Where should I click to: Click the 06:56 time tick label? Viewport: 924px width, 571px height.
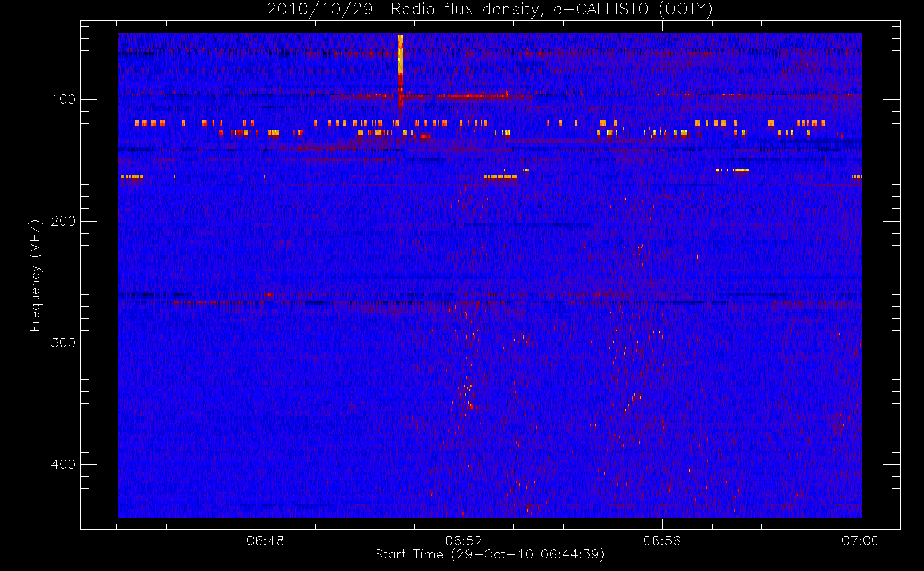click(x=662, y=541)
